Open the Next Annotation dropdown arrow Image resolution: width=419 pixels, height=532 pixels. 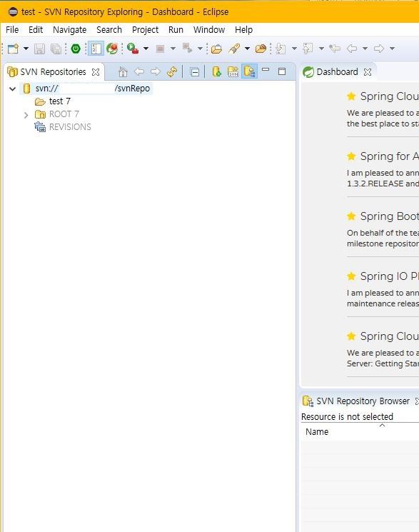[294, 49]
